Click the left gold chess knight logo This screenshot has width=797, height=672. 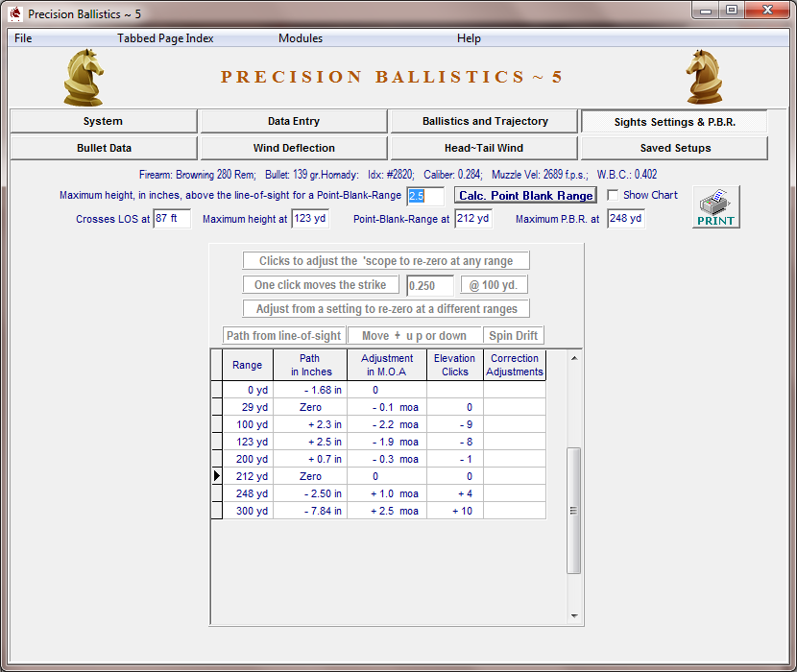[84, 77]
